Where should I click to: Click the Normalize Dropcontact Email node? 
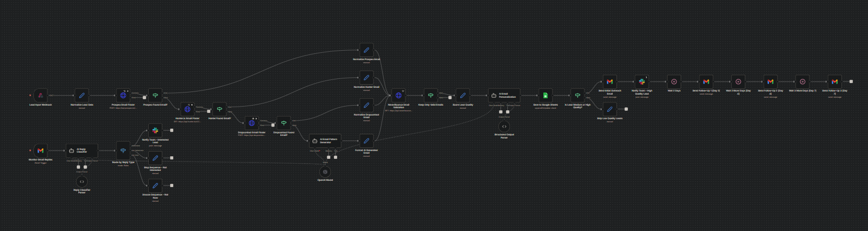click(366, 105)
